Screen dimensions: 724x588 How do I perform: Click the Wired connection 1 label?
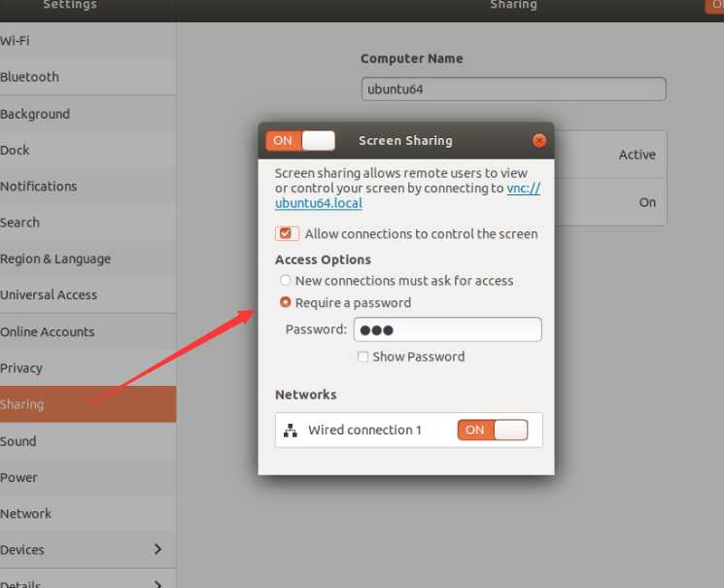click(x=364, y=430)
